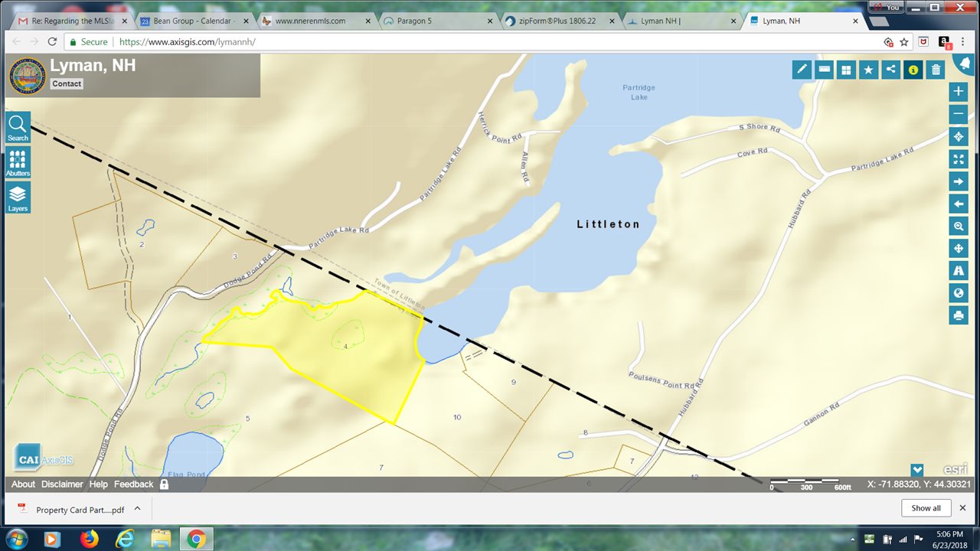
Task: Open the bookmarks star tool
Action: (869, 70)
